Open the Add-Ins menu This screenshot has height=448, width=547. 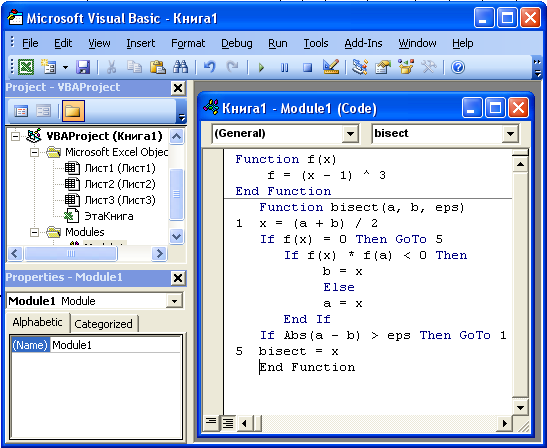tap(363, 43)
